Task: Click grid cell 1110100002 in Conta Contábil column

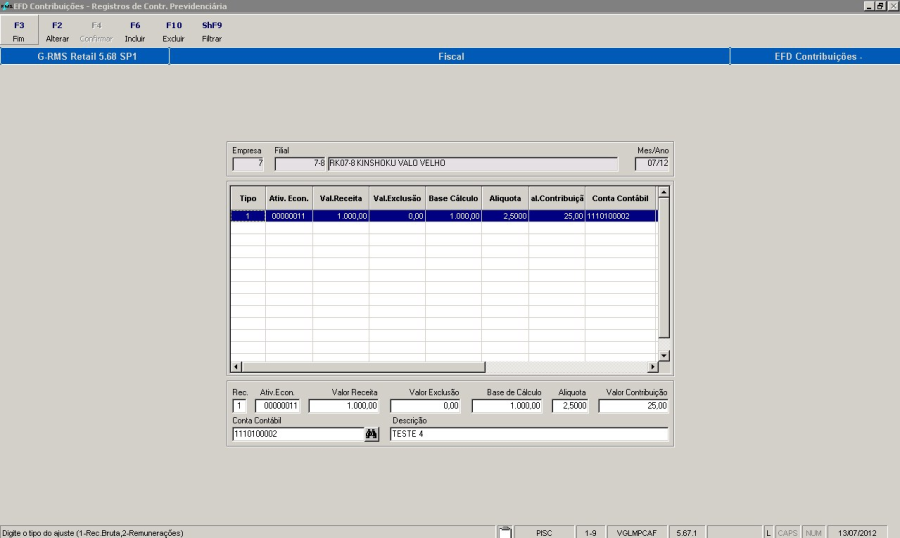Action: pyautogui.click(x=620, y=216)
